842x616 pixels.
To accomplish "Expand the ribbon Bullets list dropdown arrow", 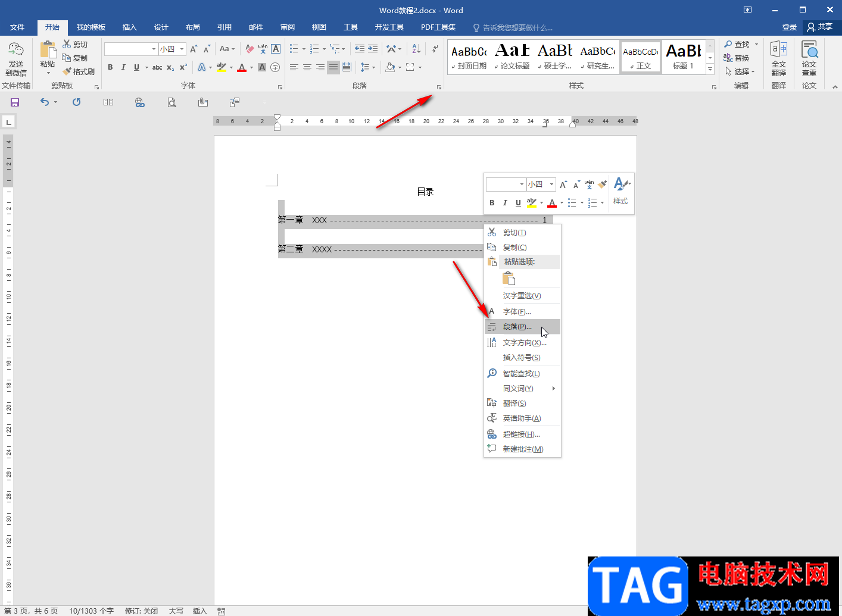I will [x=304, y=49].
